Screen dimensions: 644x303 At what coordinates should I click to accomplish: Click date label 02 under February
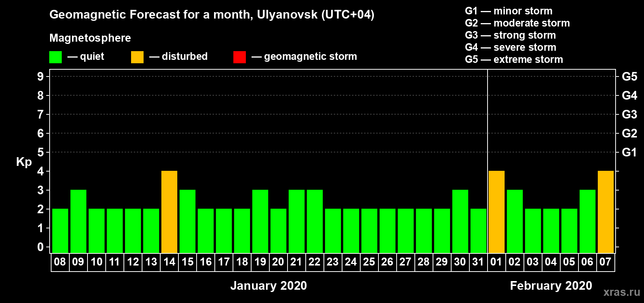click(514, 262)
